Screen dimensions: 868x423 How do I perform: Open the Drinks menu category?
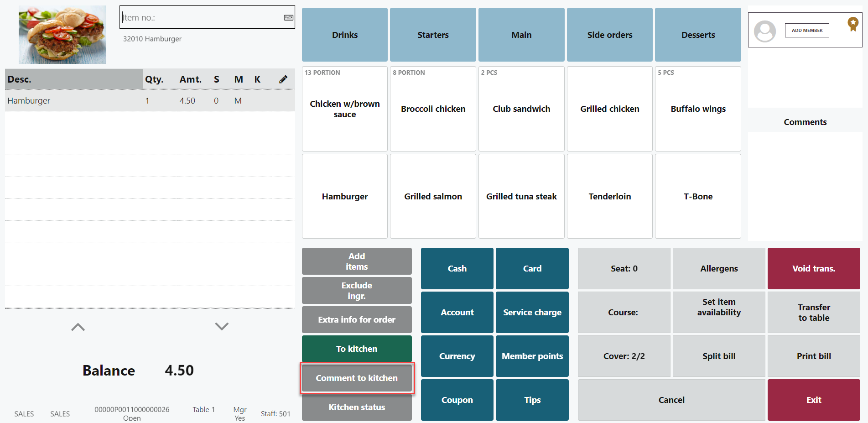344,35
